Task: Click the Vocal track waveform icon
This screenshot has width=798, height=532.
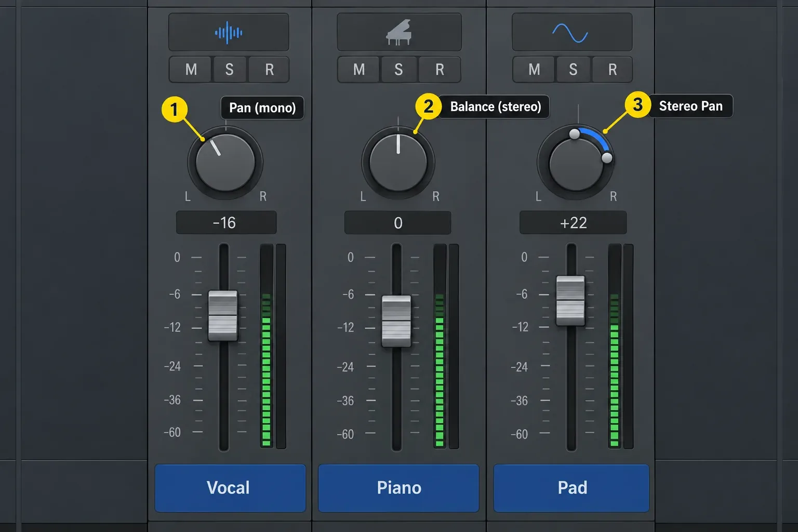Action: click(229, 33)
